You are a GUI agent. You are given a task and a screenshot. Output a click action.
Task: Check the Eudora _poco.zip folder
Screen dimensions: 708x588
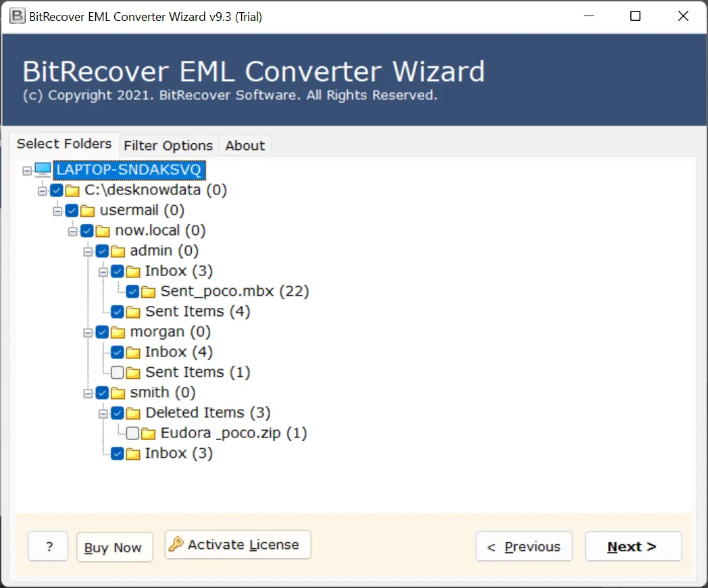(132, 433)
